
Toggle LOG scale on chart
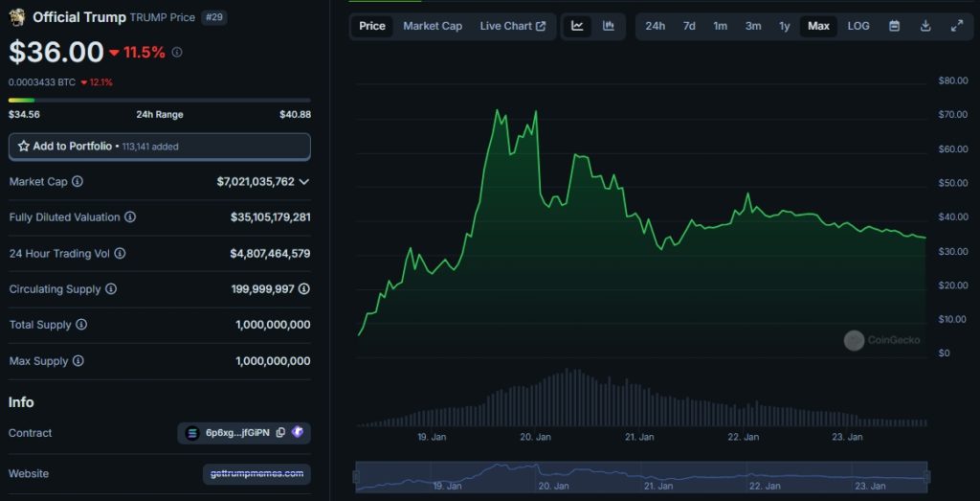coord(858,26)
